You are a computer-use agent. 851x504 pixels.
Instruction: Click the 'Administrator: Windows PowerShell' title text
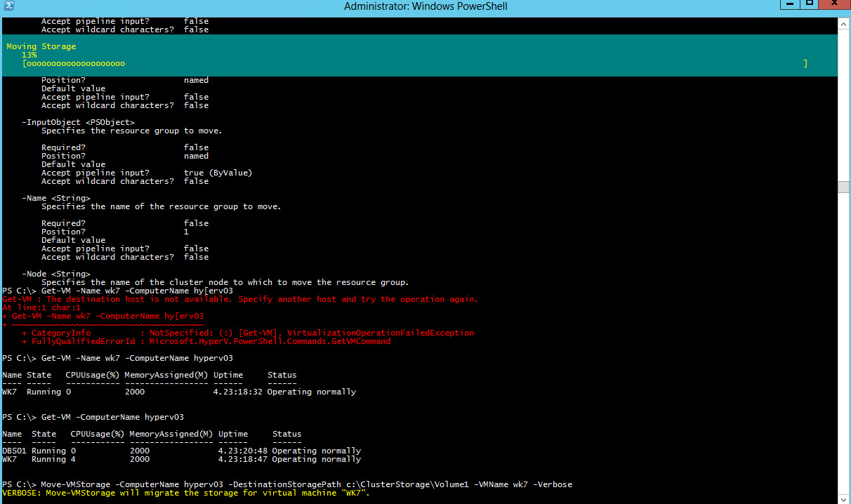coord(425,6)
